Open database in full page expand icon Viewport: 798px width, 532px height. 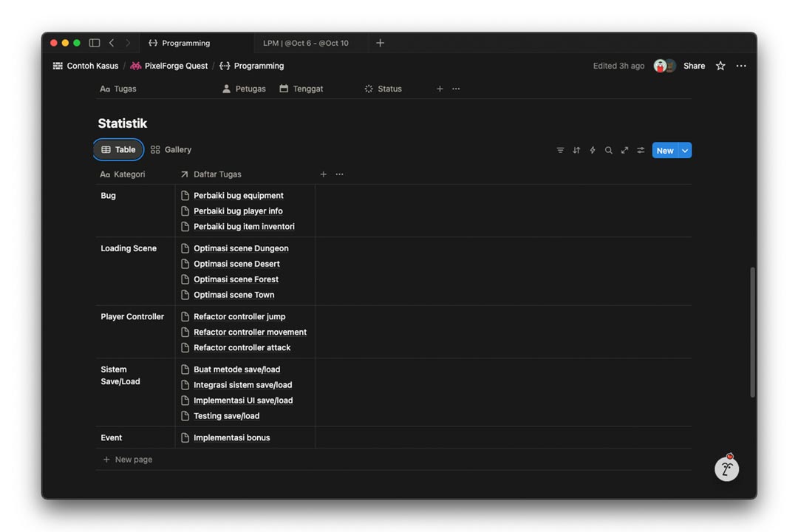pyautogui.click(x=624, y=150)
